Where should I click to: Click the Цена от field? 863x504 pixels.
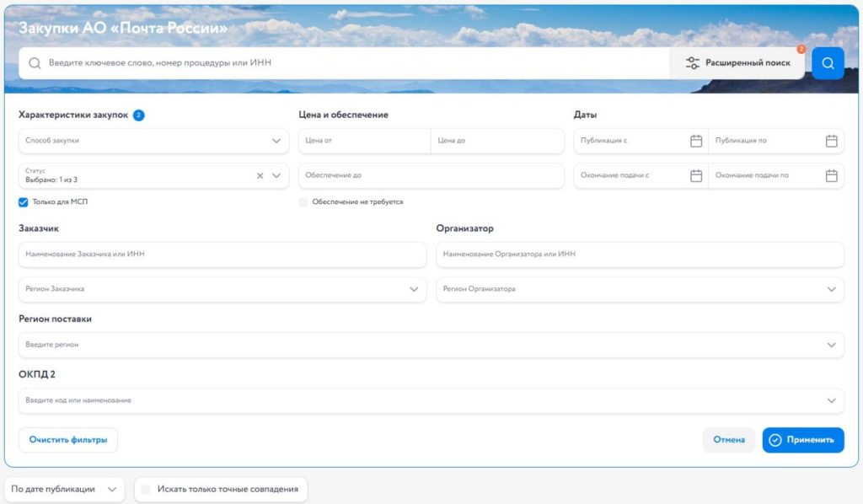(x=364, y=141)
